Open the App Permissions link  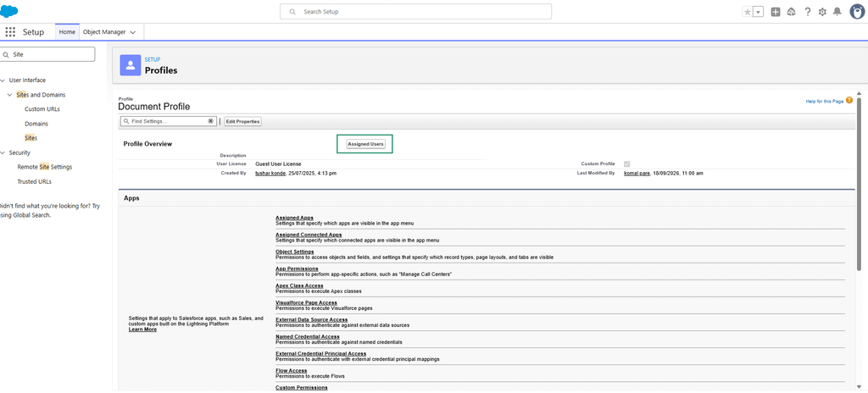pyautogui.click(x=297, y=268)
